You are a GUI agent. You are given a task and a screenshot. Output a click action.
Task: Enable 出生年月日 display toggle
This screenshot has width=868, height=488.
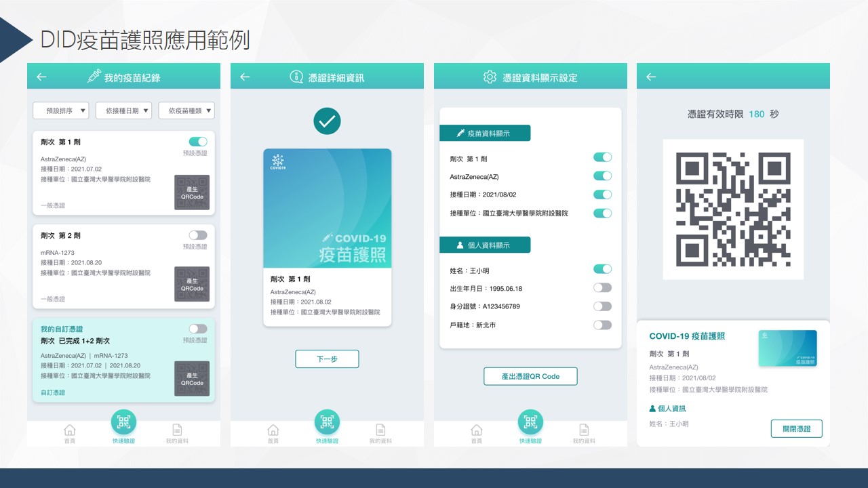coord(602,287)
